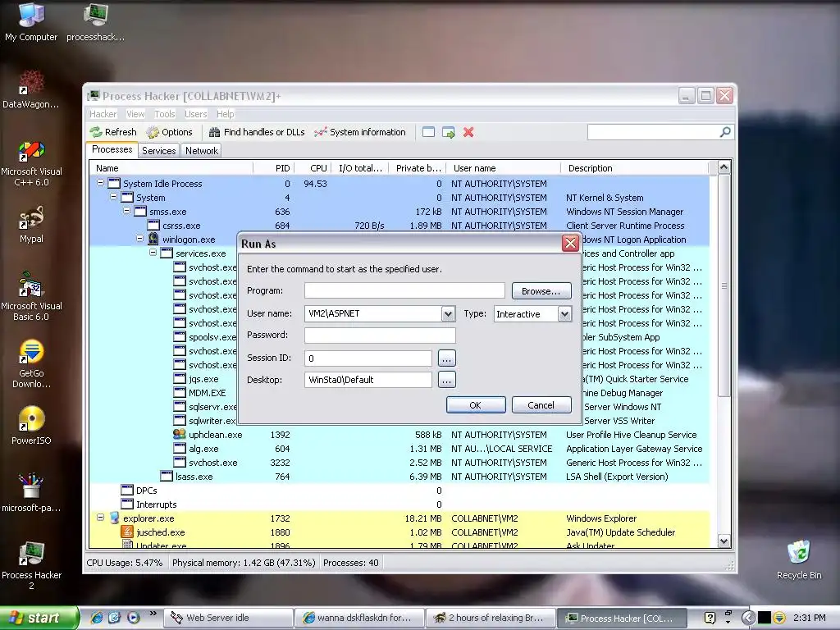
Task: Open the Recycle Bin
Action: pos(799,559)
